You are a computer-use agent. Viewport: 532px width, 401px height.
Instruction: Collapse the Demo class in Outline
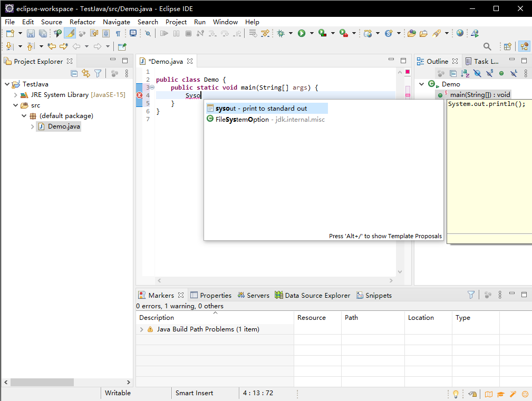pos(422,84)
